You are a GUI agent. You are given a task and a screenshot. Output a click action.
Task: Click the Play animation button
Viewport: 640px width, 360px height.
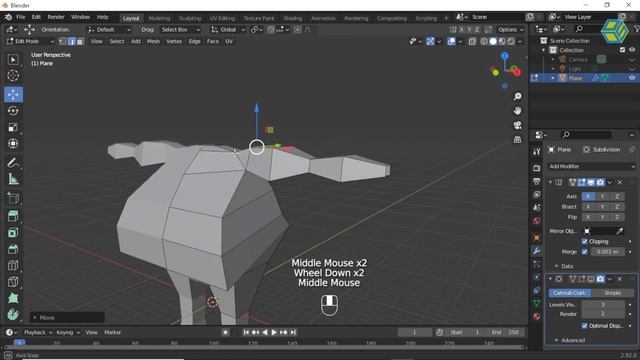pyautogui.click(x=274, y=332)
